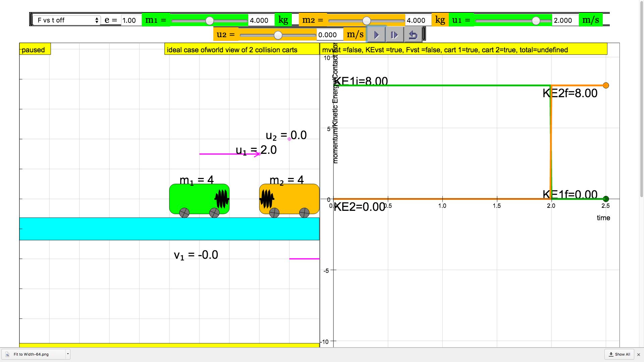Click the KE1i=8.00 graph label

[361, 81]
